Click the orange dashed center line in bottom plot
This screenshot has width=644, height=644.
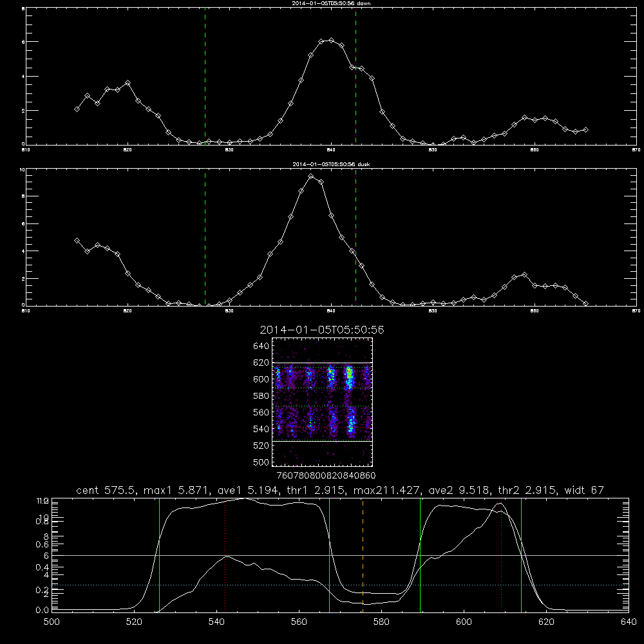[x=363, y=554]
